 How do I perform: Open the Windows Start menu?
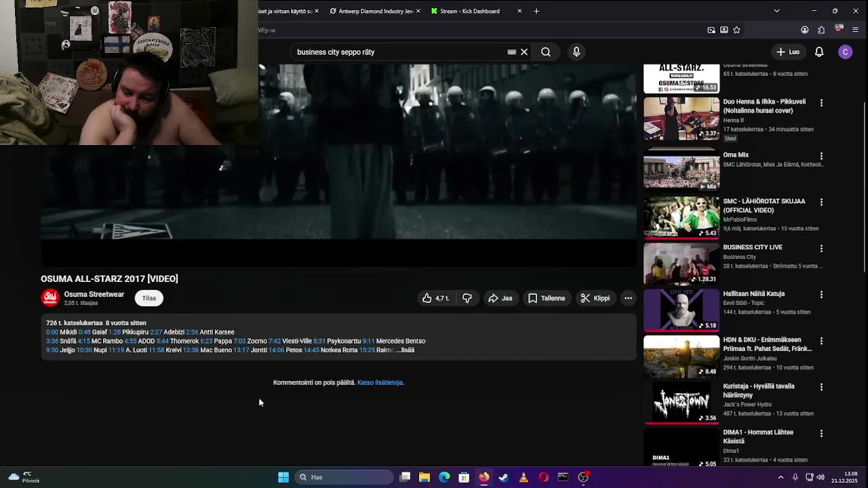coord(283,477)
